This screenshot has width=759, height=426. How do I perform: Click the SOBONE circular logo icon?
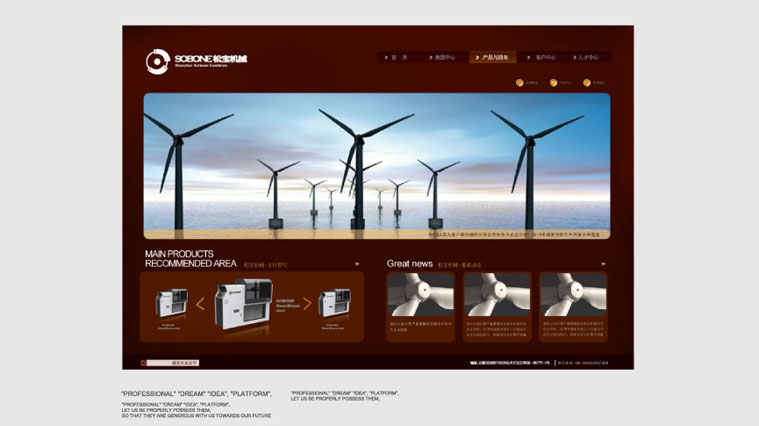click(157, 61)
